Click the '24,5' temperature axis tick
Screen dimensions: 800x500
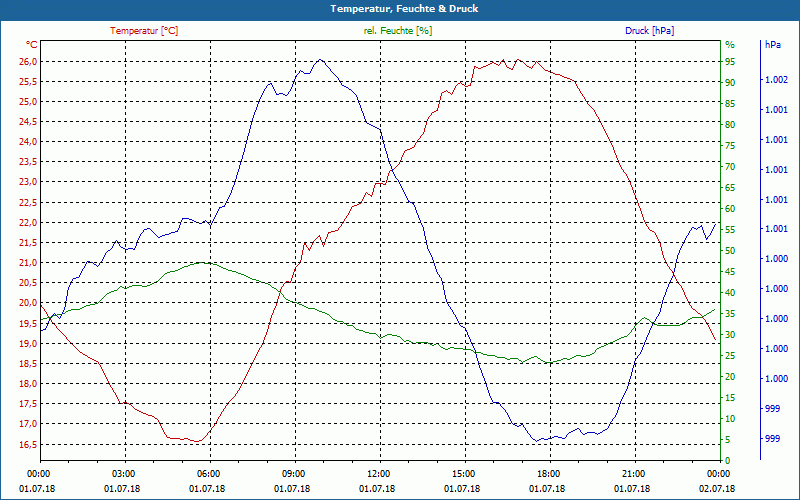[x=28, y=122]
